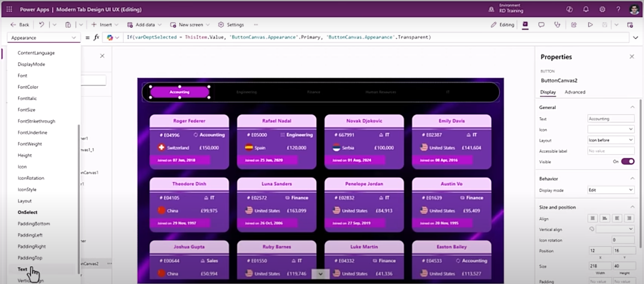Open the Layout dropdown showing Icon before
Image resolution: width=644 pixels, height=284 pixels.
tap(611, 140)
